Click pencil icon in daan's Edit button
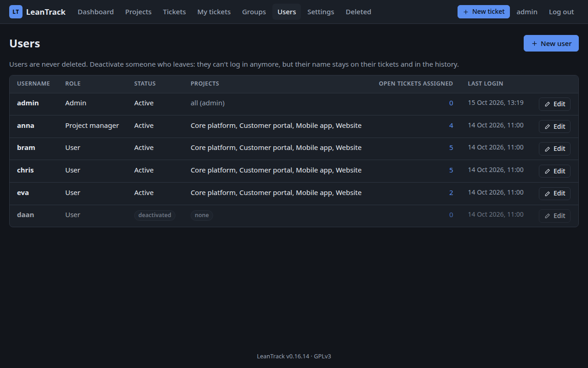The height and width of the screenshot is (368, 588). 547,216
